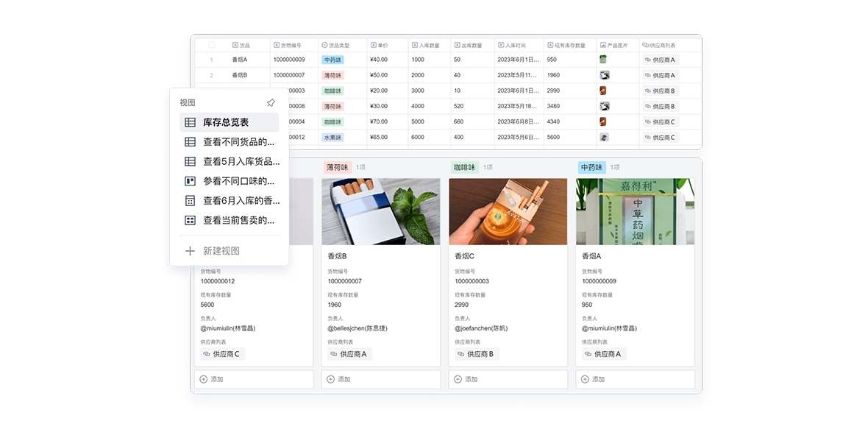Open product thumbnail in first table row

pos(603,60)
